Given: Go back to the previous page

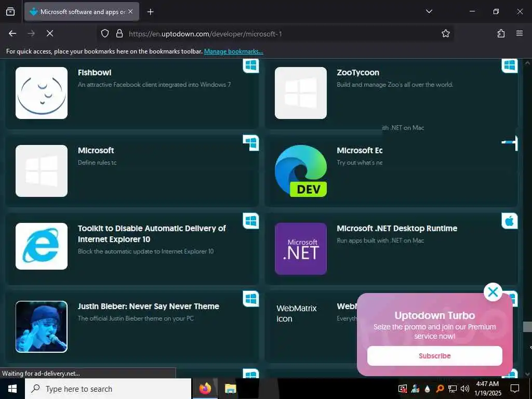Looking at the screenshot, I should pos(12,33).
